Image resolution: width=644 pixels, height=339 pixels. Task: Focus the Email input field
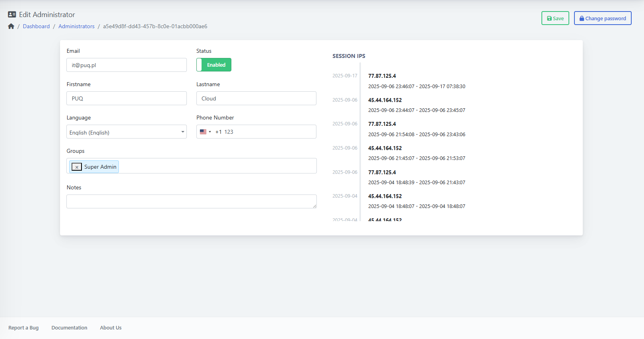pos(126,65)
